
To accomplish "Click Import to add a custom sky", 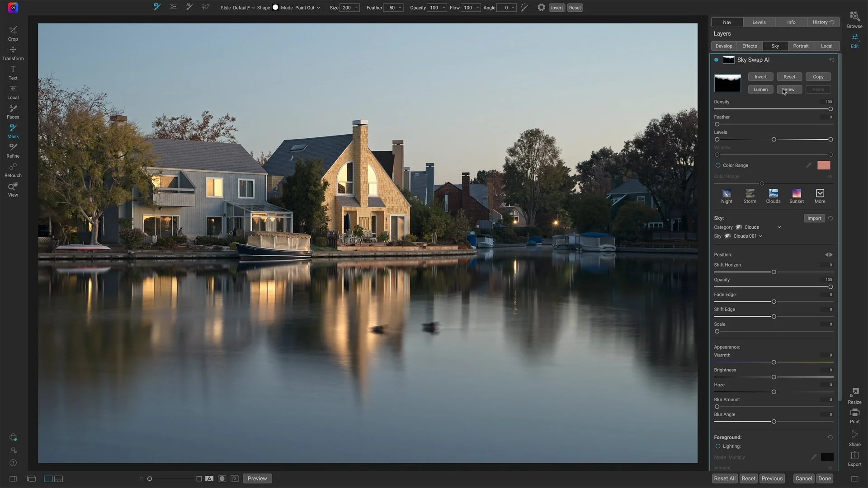I will [x=814, y=218].
